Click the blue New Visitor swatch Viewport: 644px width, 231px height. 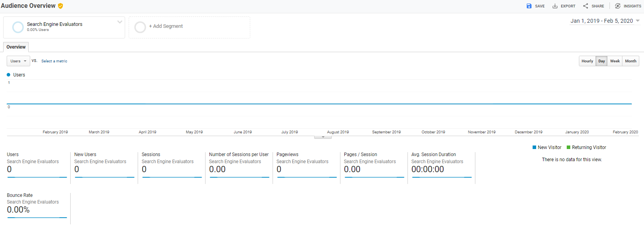coord(534,147)
